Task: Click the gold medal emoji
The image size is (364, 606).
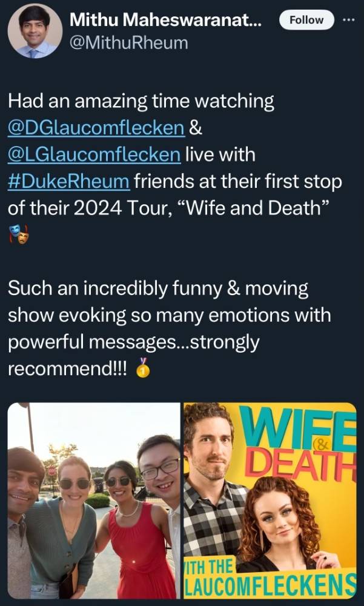Action: coord(143,368)
